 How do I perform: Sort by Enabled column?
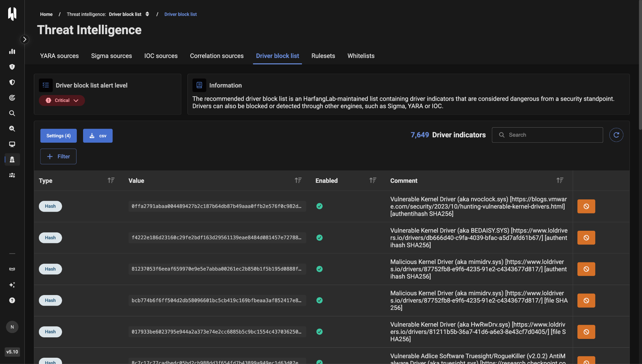[x=373, y=180]
